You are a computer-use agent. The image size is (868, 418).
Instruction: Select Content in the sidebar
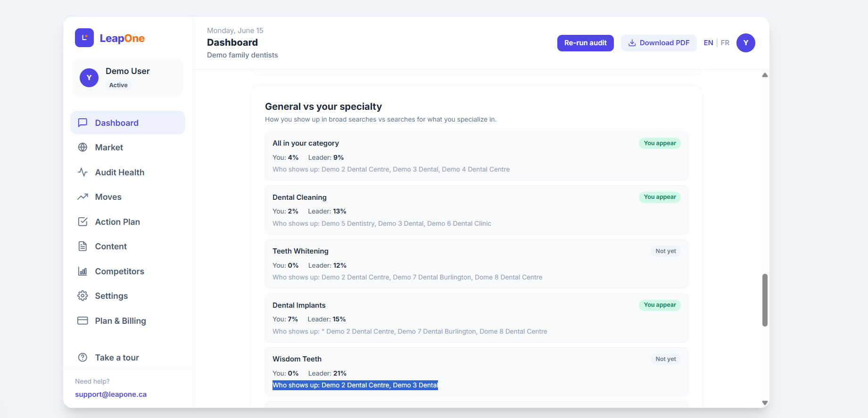(x=128, y=246)
